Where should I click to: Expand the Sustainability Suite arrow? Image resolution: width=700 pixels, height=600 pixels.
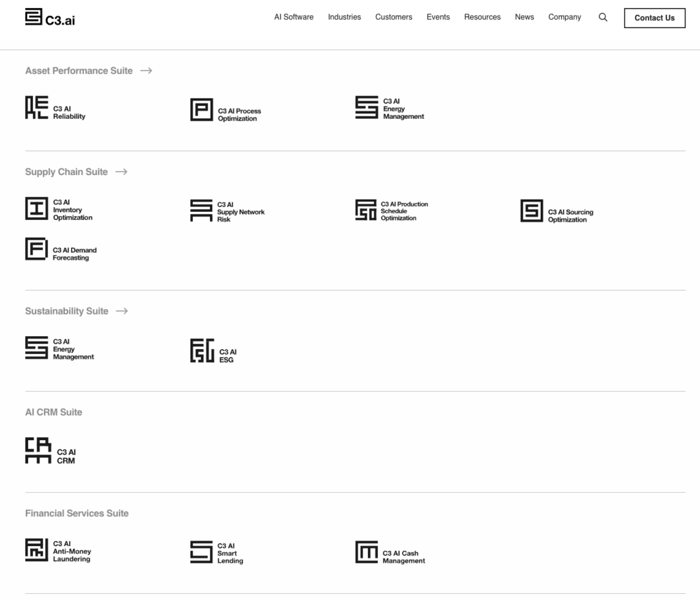(x=122, y=311)
